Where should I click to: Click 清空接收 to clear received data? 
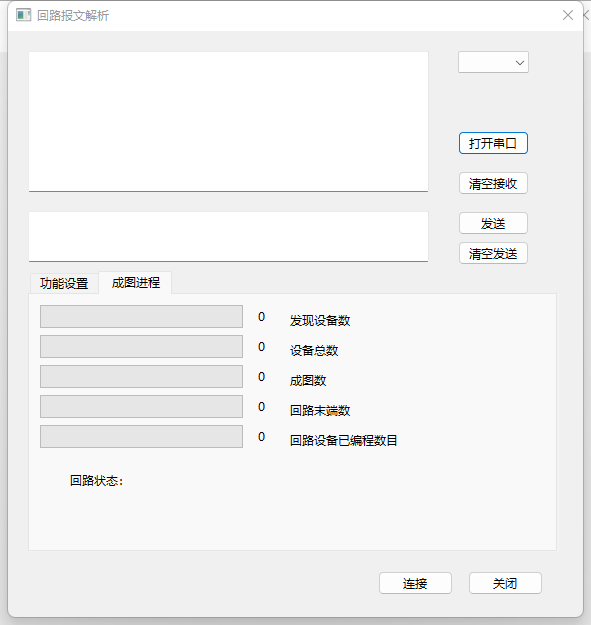click(493, 183)
